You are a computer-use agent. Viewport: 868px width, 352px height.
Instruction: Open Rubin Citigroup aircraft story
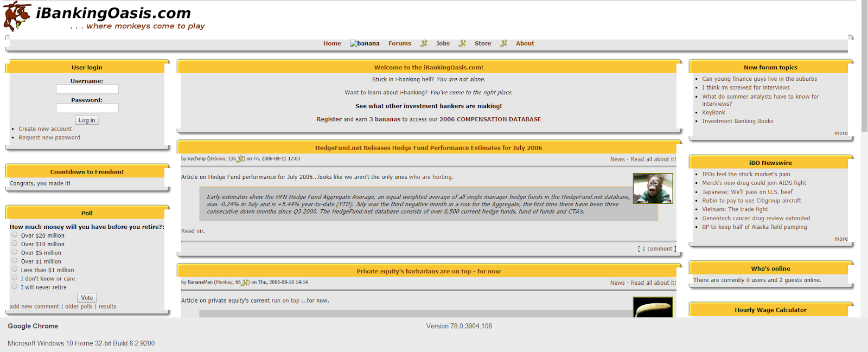coord(751,201)
